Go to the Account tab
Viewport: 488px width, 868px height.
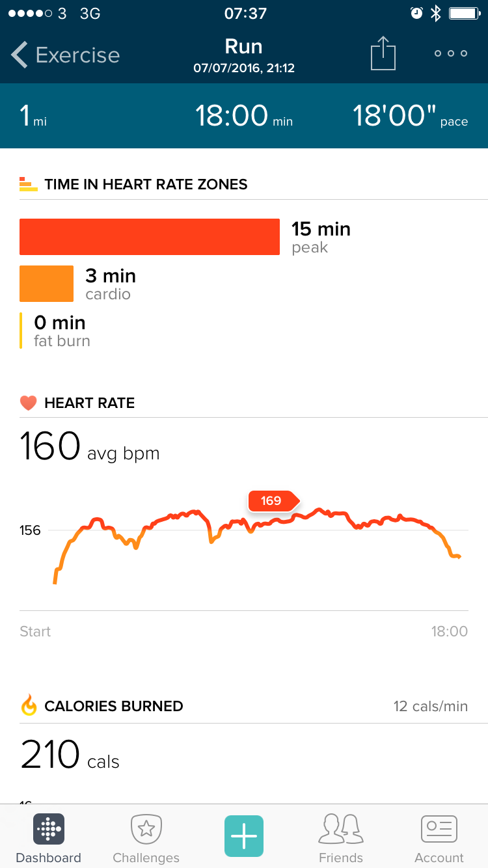click(x=439, y=838)
